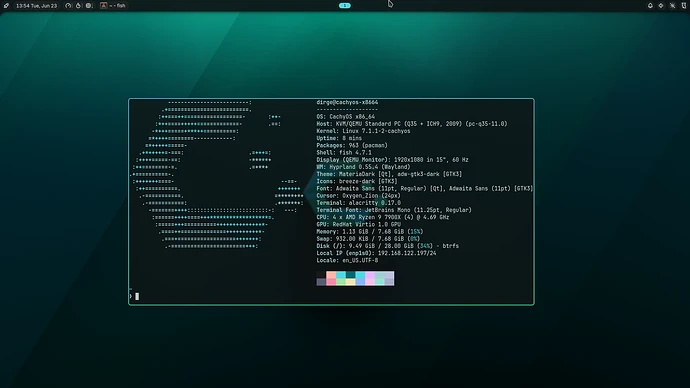This screenshot has width=690, height=388.
Task: Click the 'Uptime: 8 mins' line
Action: [x=339, y=138]
